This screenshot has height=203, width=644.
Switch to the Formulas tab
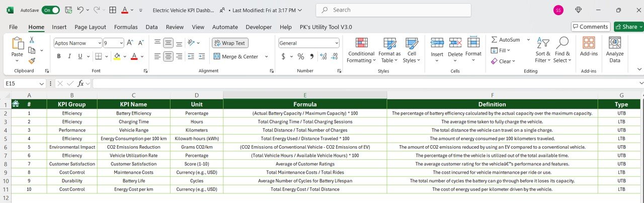click(x=126, y=27)
